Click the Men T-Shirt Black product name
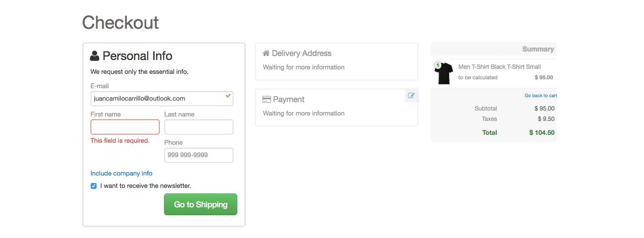644x238 pixels. pyautogui.click(x=499, y=67)
